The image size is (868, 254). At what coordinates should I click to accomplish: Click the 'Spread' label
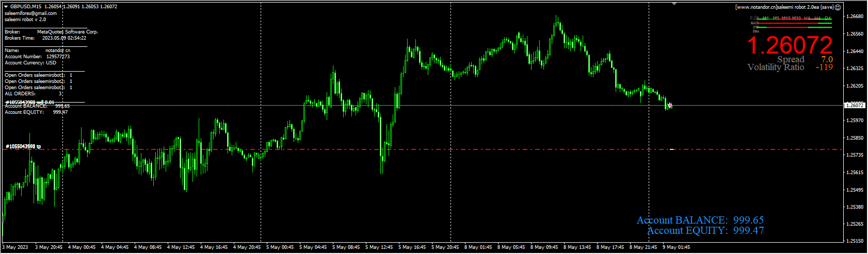click(791, 60)
